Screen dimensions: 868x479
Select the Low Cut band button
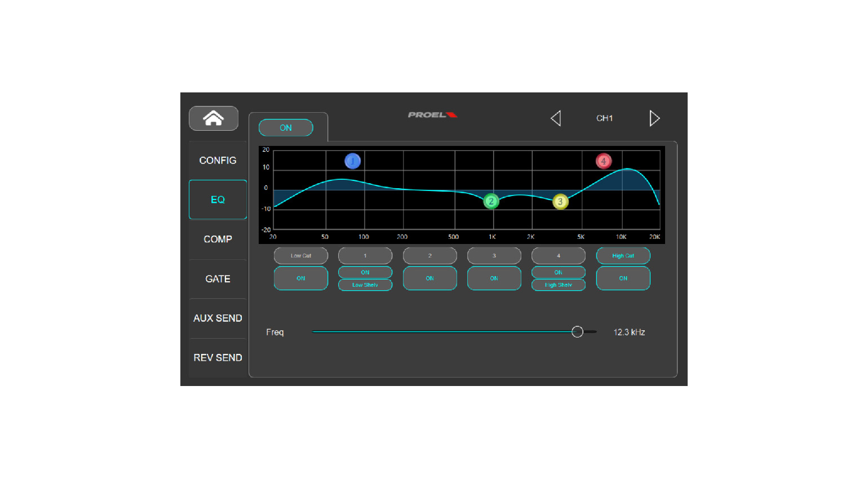coord(301,256)
